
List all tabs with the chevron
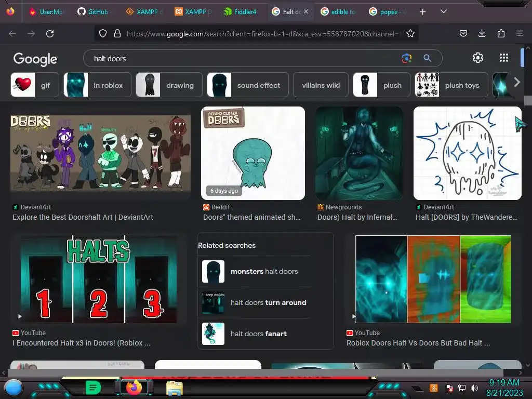click(x=444, y=11)
